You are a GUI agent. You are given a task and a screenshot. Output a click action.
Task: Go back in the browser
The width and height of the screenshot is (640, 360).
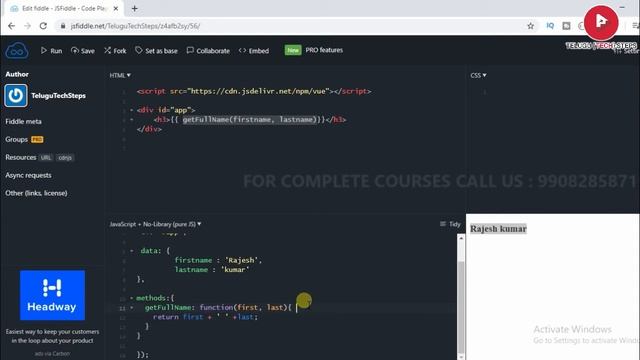(x=11, y=26)
